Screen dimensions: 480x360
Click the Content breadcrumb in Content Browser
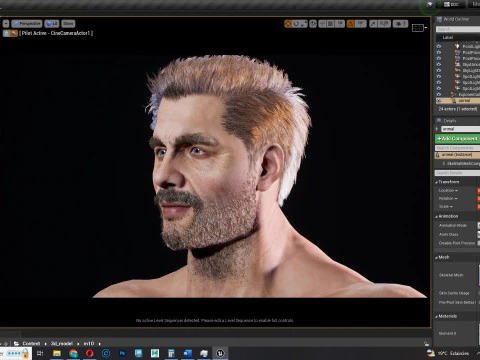(x=31, y=343)
